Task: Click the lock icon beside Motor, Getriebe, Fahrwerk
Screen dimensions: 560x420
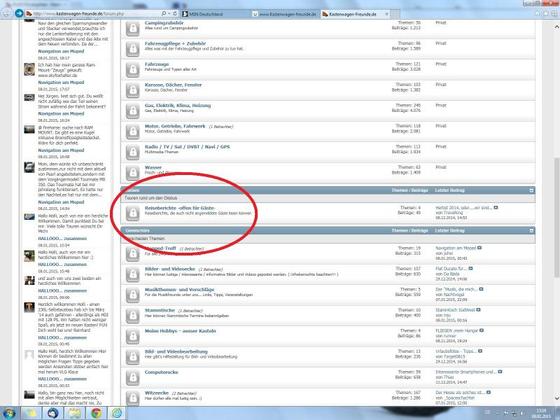Action: click(133, 132)
